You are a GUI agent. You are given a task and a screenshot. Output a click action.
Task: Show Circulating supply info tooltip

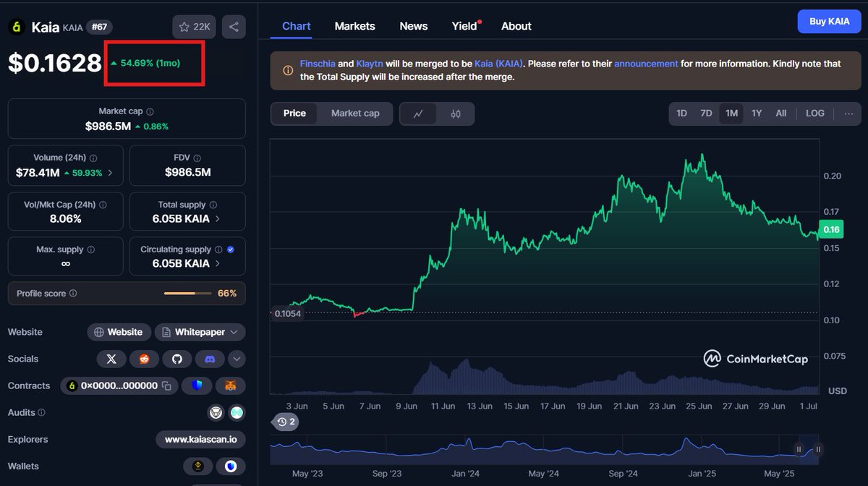click(218, 250)
